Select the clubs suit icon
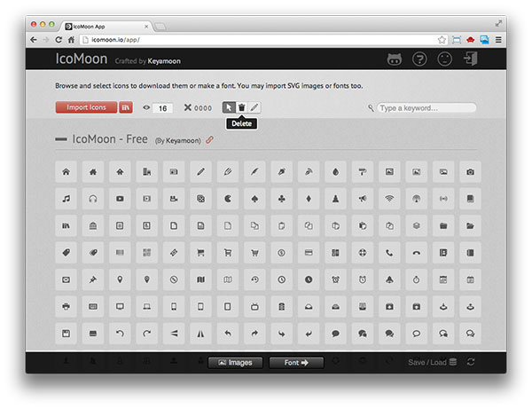 click(282, 199)
